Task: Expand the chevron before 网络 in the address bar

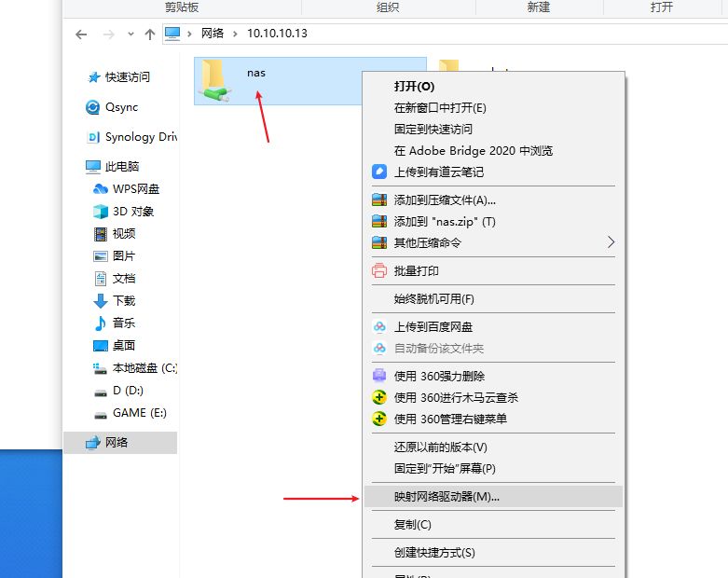Action: (189, 34)
